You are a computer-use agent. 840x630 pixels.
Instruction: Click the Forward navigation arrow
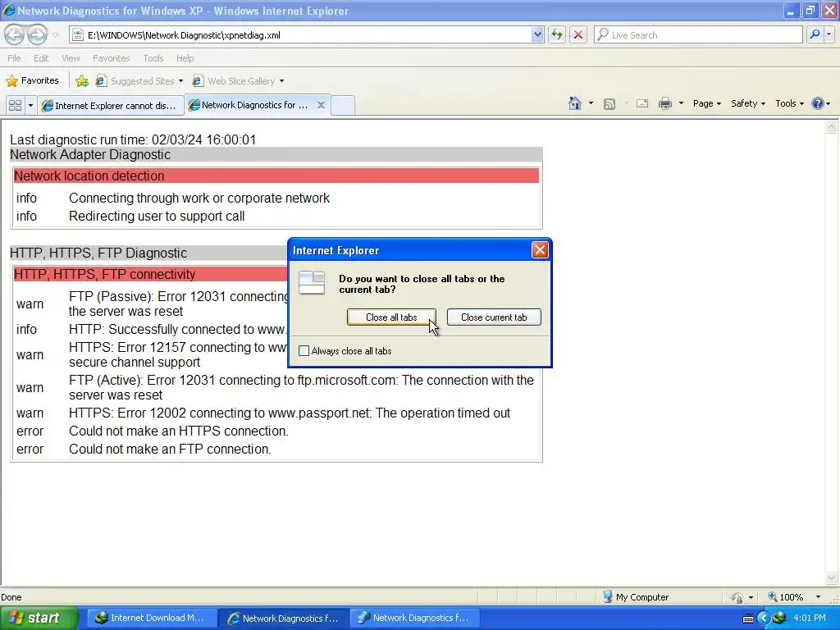tap(37, 34)
